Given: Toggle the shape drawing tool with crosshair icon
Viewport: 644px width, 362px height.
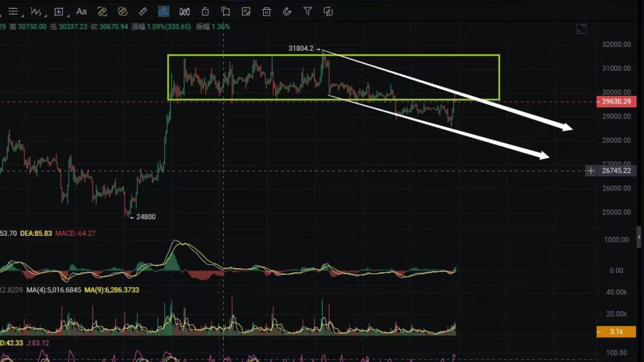Looking at the screenshot, I should click(58, 11).
